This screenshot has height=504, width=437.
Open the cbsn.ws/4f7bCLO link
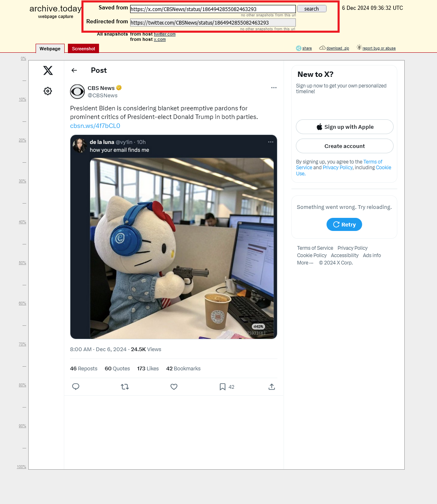[95, 126]
